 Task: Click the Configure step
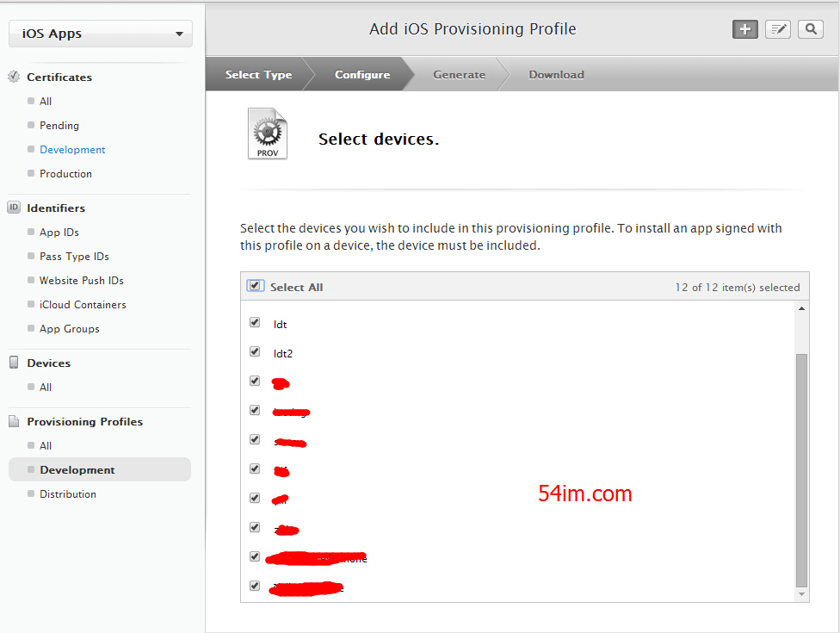tap(362, 75)
